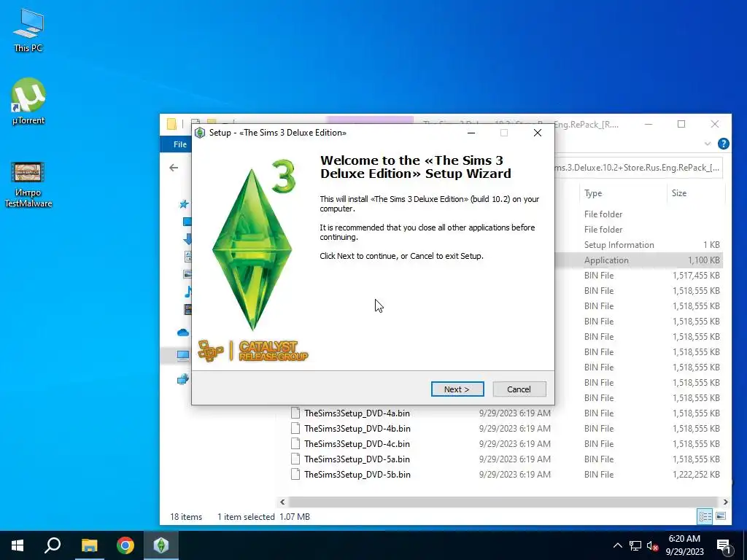This screenshot has width=747, height=560.
Task: Sort Explorer files by Type column
Action: (593, 192)
